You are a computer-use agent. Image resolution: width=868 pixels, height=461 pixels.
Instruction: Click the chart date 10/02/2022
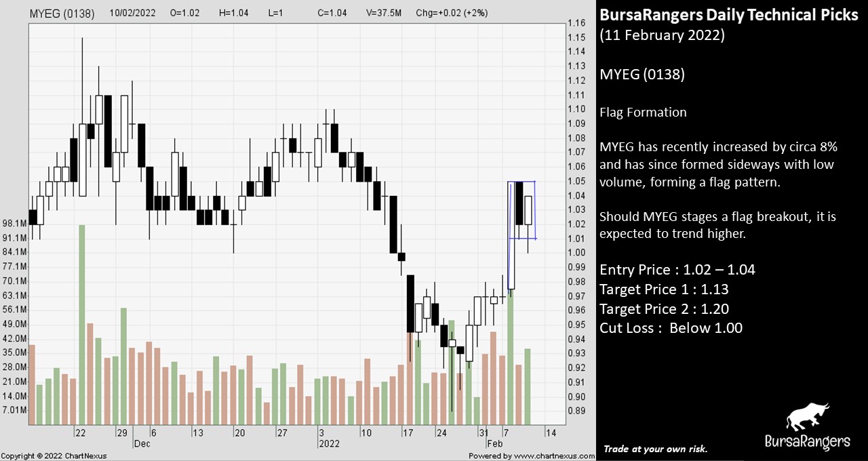coord(133,14)
